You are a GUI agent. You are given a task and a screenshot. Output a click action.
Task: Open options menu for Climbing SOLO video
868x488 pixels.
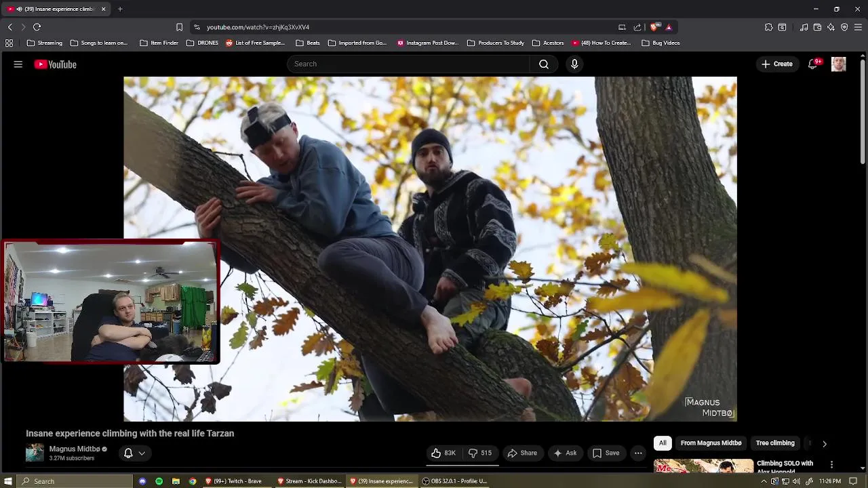pos(831,465)
